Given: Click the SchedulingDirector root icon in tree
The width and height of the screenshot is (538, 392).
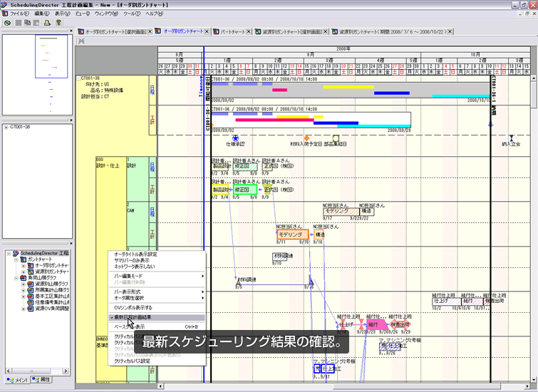Looking at the screenshot, I should click(x=16, y=253).
